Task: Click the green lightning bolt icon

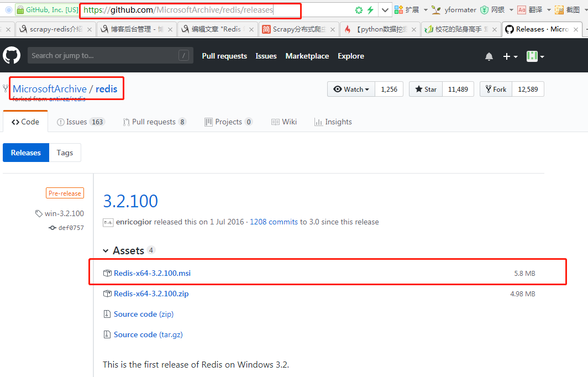Action: (x=370, y=10)
